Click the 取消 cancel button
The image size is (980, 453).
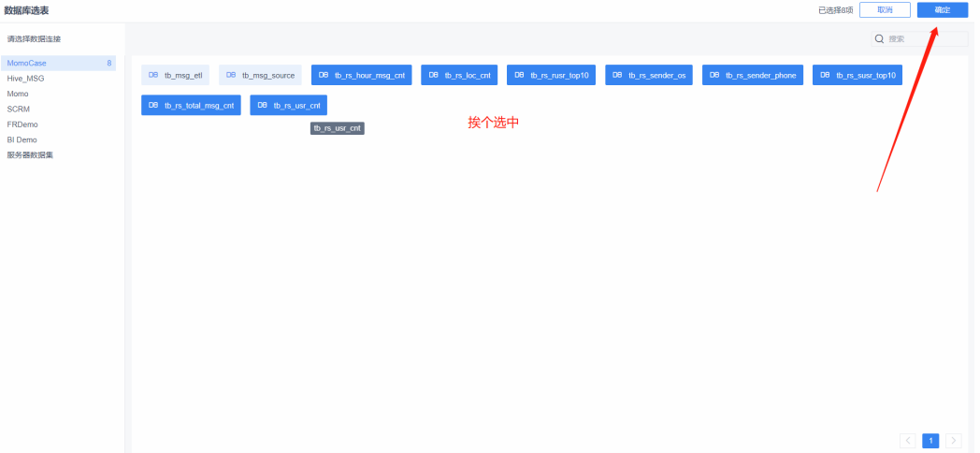tap(885, 10)
